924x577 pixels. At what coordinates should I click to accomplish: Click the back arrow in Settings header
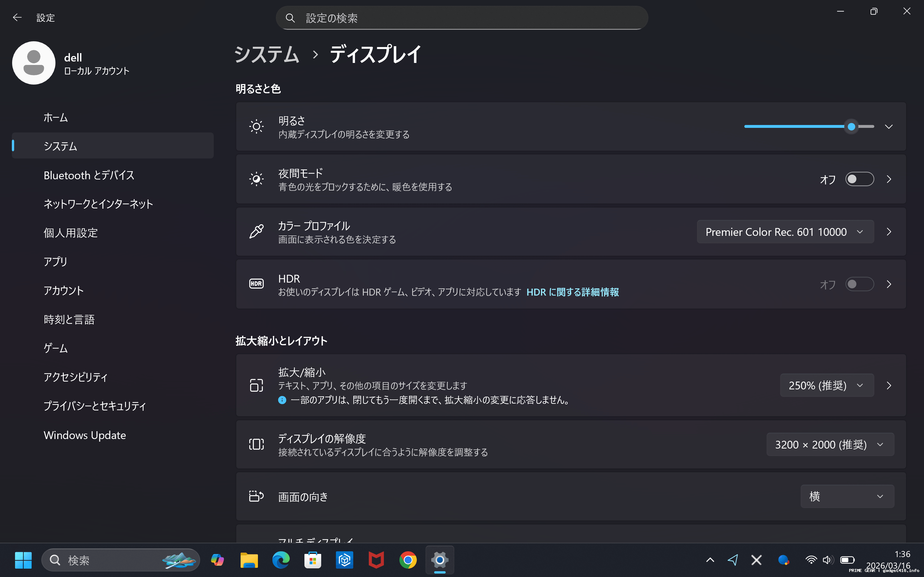click(17, 18)
